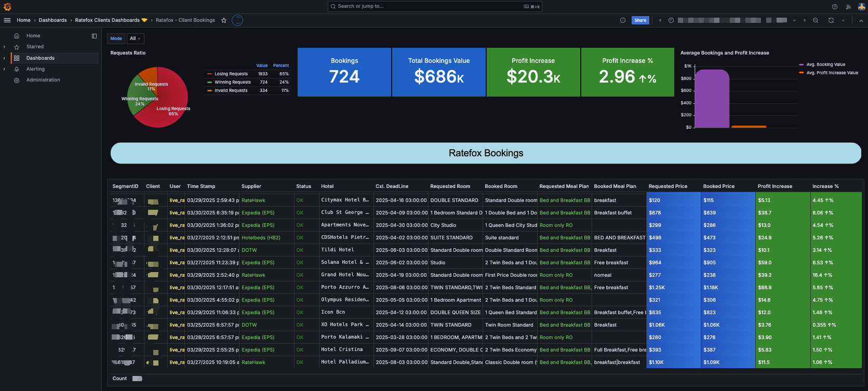Open Alerting in the sidebar menu
868x391 pixels.
coord(35,69)
